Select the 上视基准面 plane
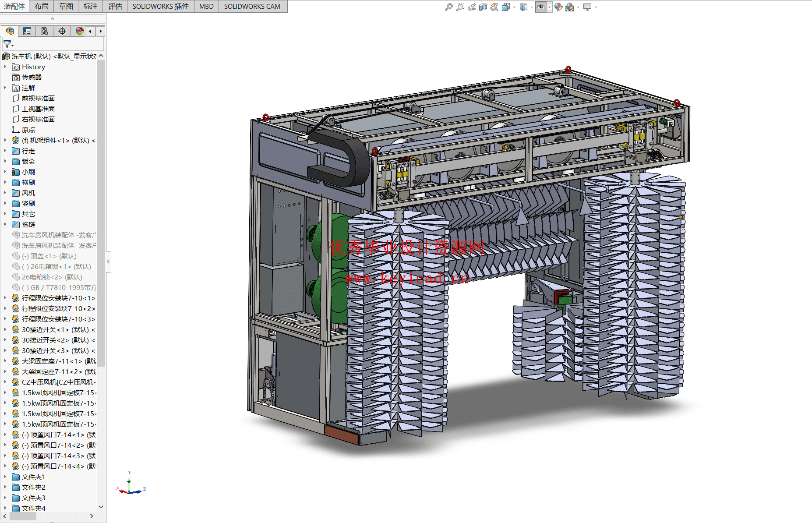Viewport: 812px width, 523px height. click(38, 109)
